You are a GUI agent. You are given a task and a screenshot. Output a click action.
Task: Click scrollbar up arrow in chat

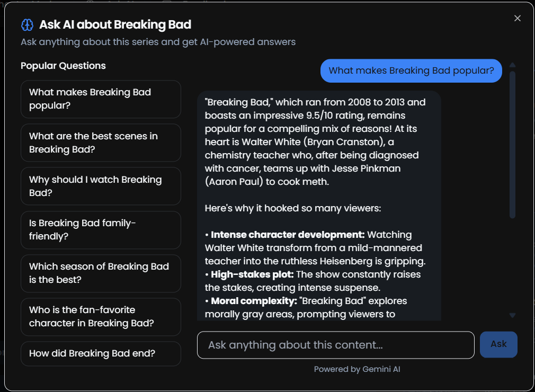(512, 65)
